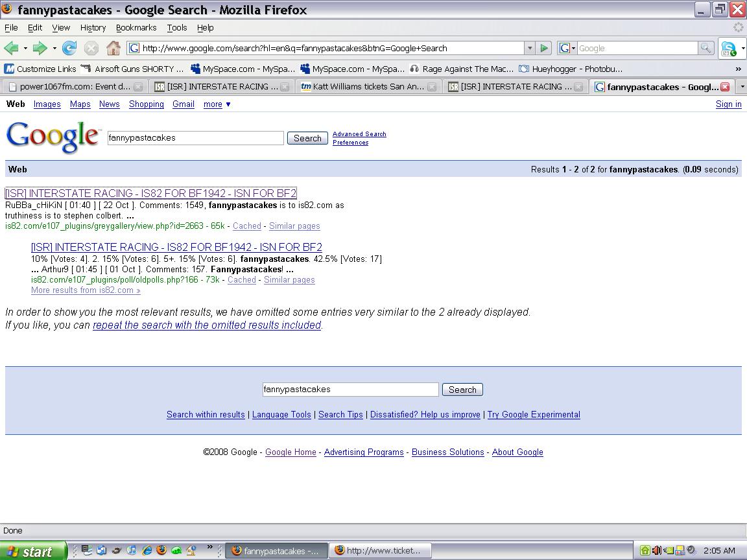
Task: Open the search engine selector dropdown
Action: coord(567,48)
